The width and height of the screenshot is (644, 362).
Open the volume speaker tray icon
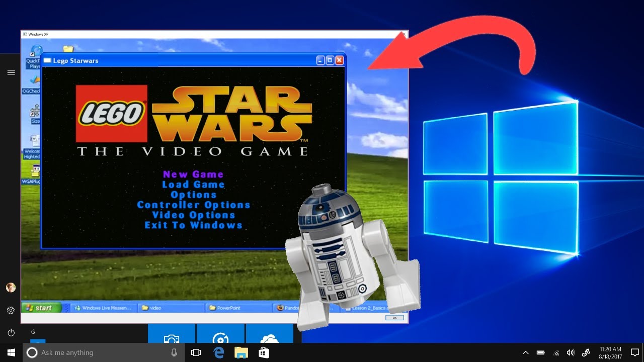(x=571, y=352)
